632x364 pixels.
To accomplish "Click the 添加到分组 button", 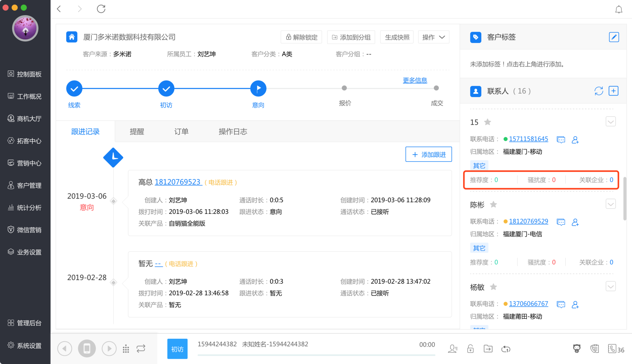I will pos(351,37).
